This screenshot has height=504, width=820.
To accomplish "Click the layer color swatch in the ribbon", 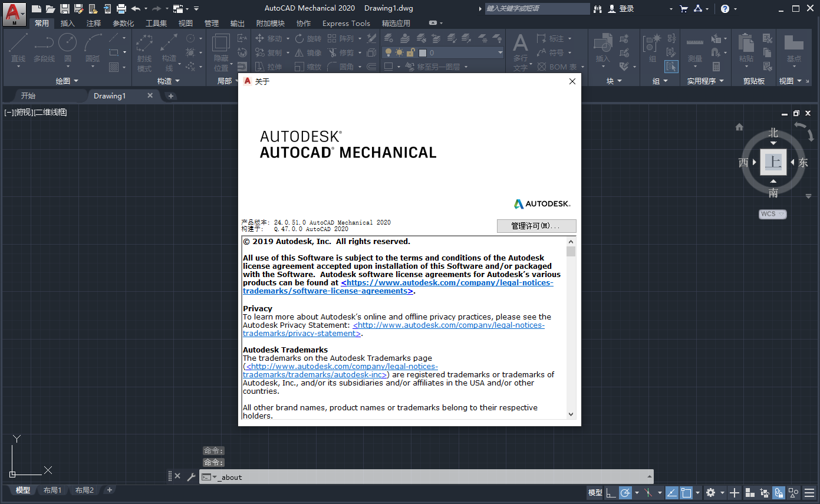I will click(422, 52).
